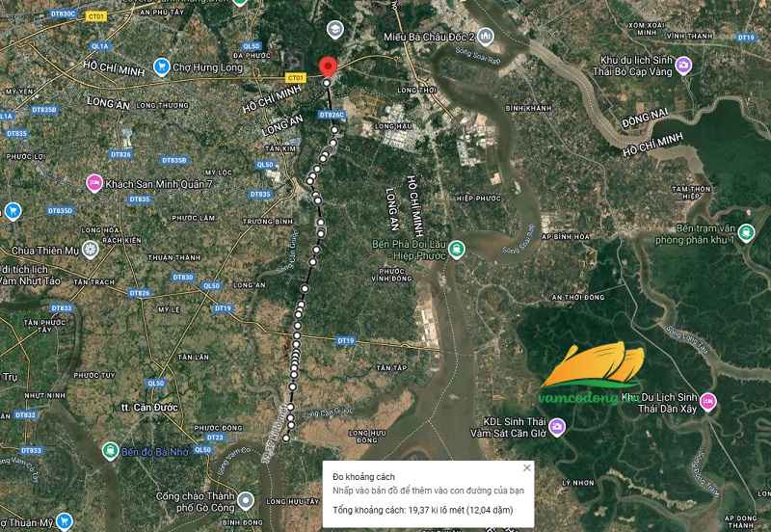Open the Miếu Bà Châu Đốc 2 landmark icon
Viewport: 771px width, 532px height.
[486, 37]
